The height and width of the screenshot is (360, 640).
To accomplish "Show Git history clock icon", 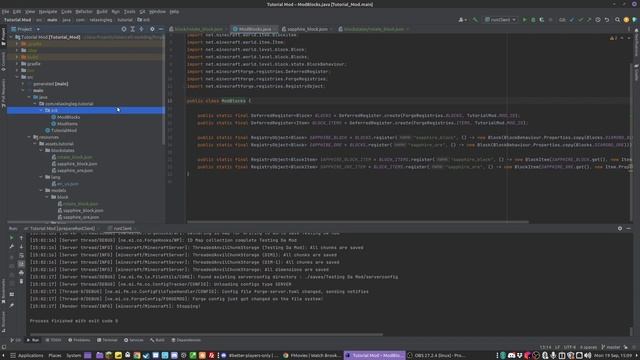I will click(x=598, y=20).
